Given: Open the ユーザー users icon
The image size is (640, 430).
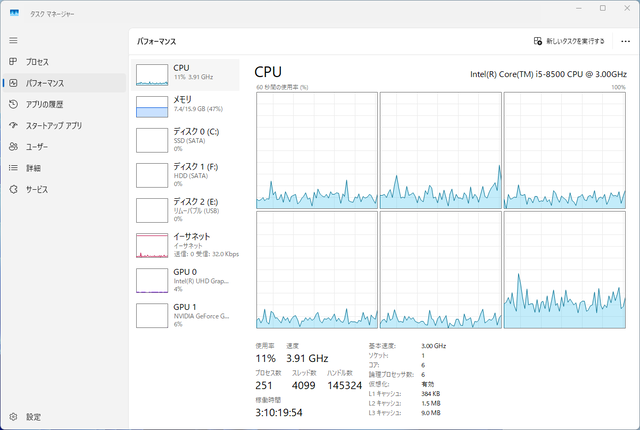Looking at the screenshot, I should pyautogui.click(x=13, y=146).
